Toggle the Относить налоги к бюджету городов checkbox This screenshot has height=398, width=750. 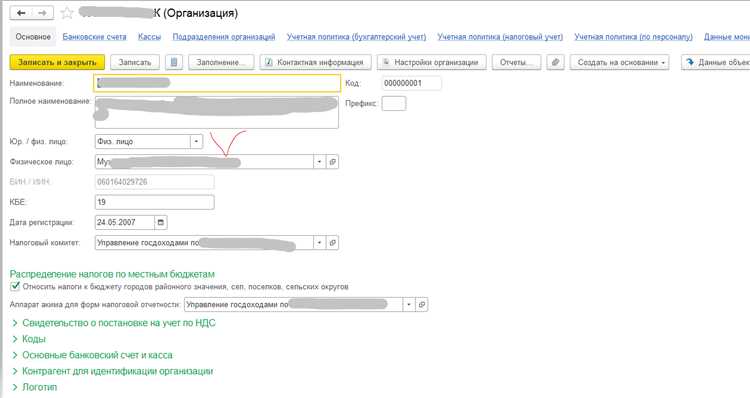(x=15, y=287)
